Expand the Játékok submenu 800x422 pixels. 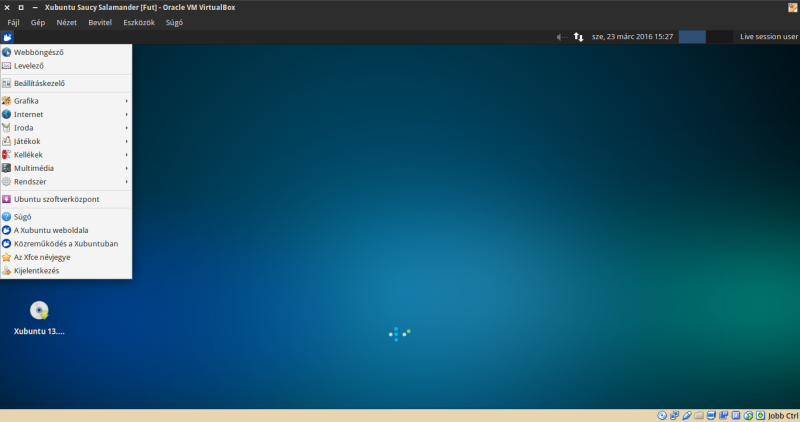[66, 141]
